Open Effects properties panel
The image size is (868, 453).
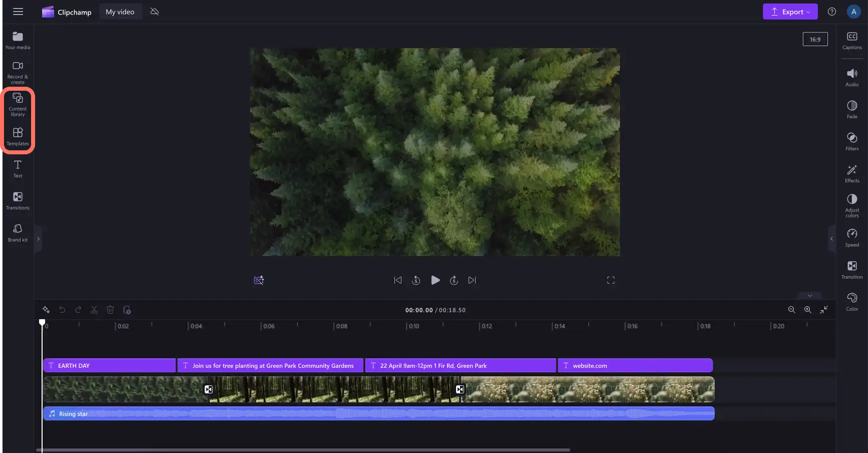(x=852, y=174)
